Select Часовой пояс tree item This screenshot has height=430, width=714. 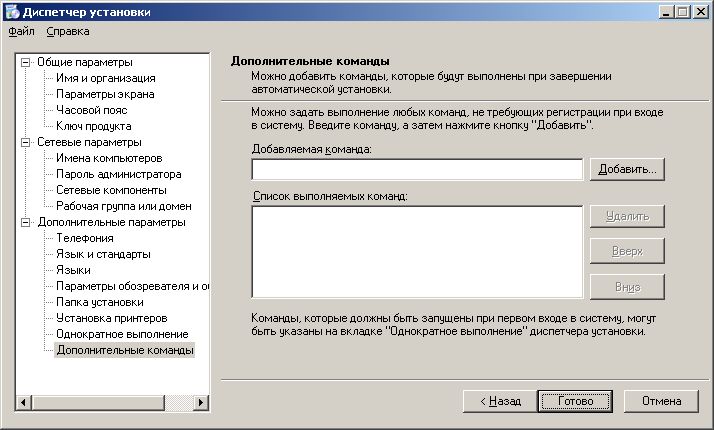pos(92,110)
